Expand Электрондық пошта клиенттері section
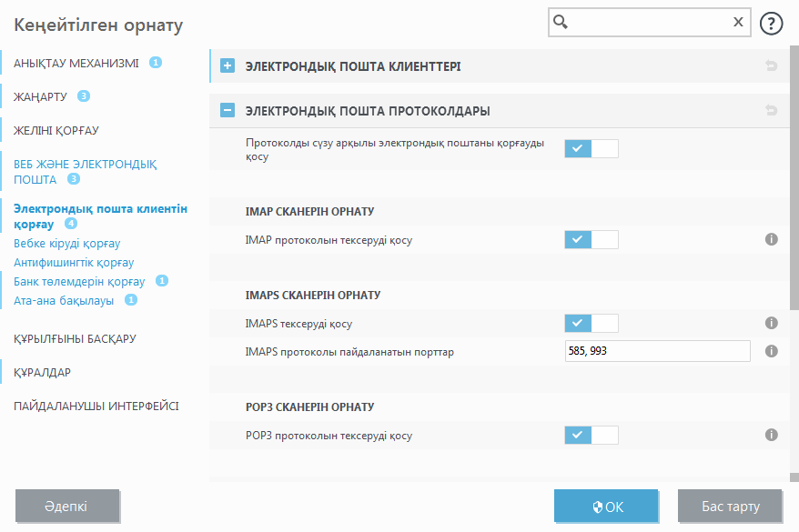799x532 pixels. (x=228, y=65)
